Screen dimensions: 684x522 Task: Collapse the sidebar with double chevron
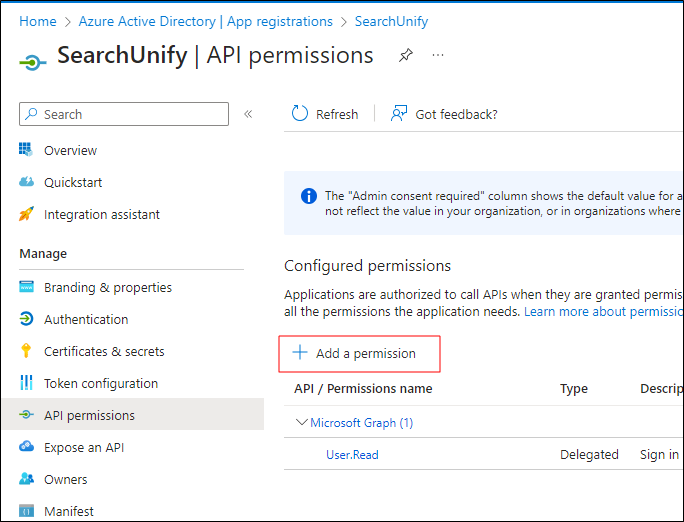click(248, 114)
